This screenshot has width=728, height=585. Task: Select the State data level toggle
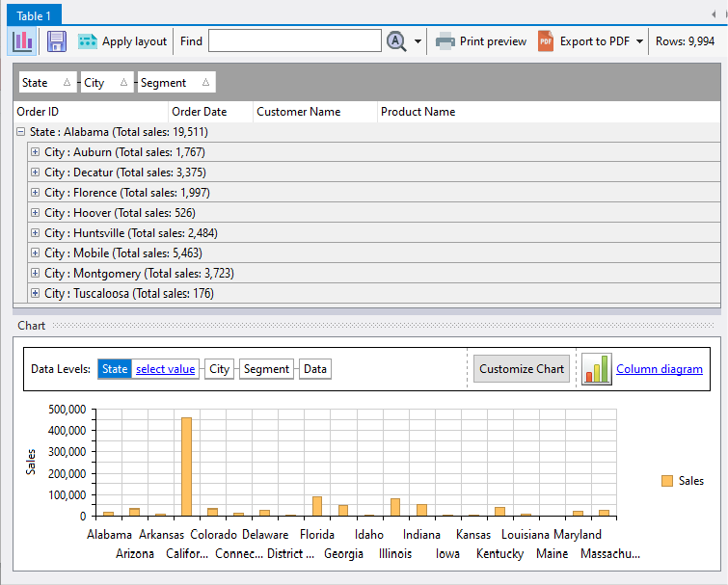115,369
